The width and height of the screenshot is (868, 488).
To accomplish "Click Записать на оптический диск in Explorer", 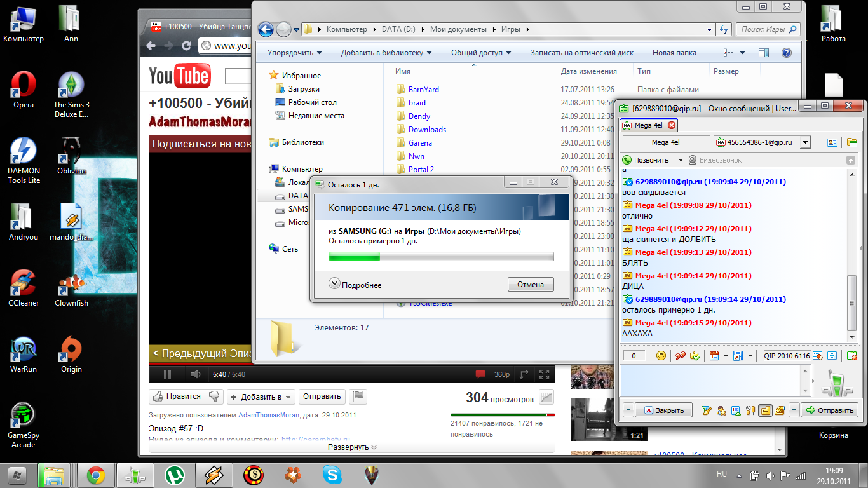I will tap(581, 53).
